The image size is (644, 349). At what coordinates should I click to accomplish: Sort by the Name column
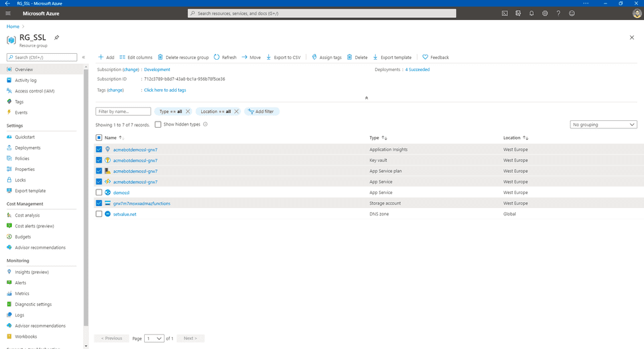pos(114,138)
